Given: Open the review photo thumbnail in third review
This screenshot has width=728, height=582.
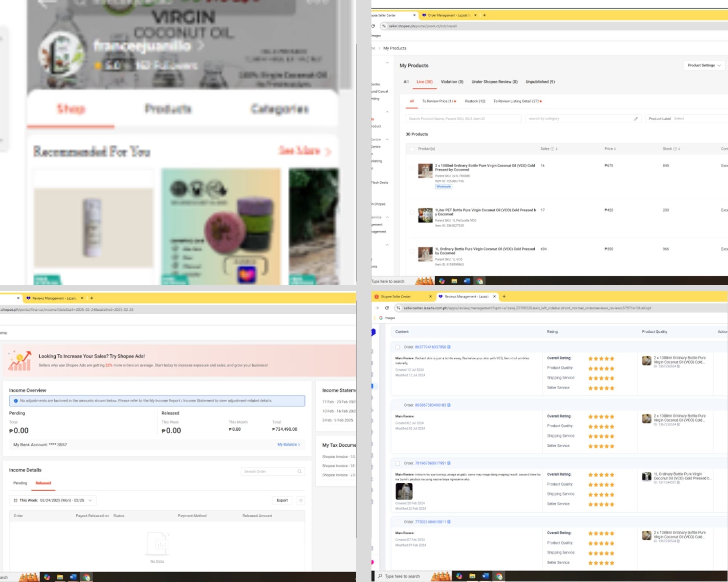Looking at the screenshot, I should click(x=404, y=491).
